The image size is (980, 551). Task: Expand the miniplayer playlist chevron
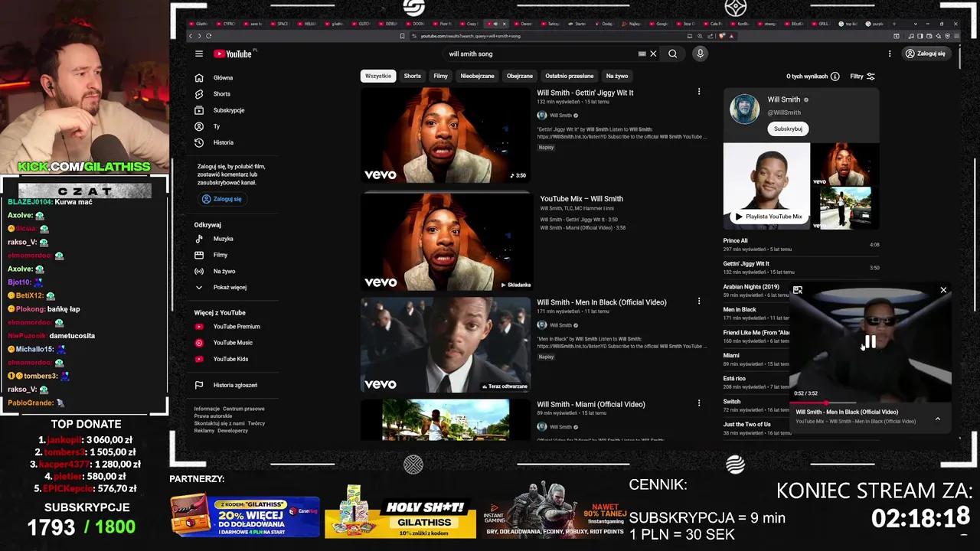[x=937, y=419]
